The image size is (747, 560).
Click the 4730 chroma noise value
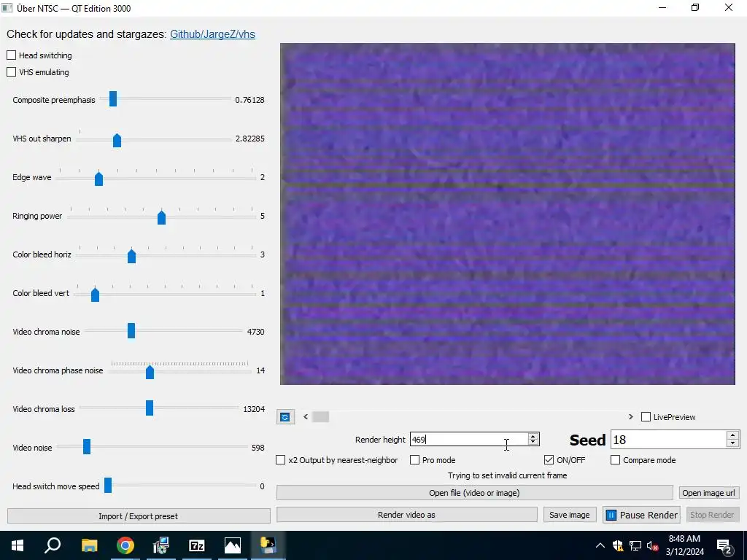tap(256, 332)
